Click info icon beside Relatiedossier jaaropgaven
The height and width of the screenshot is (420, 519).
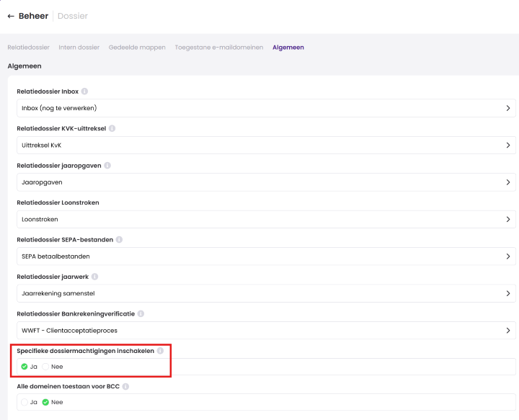coord(107,166)
